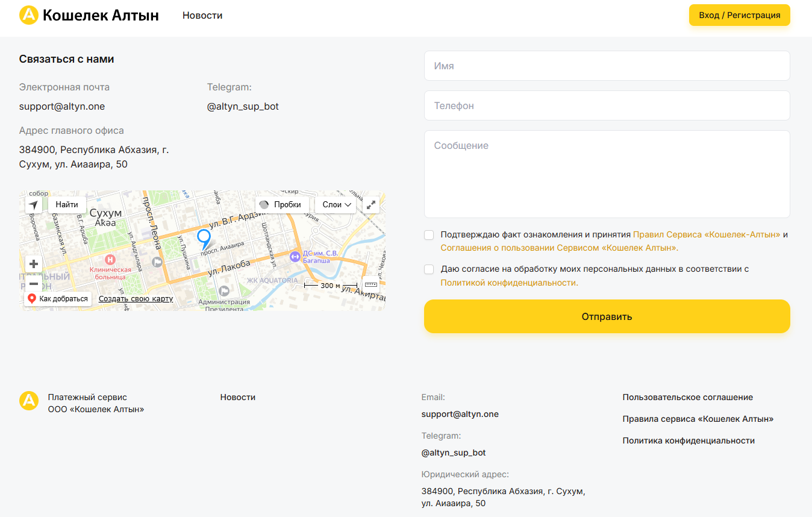The image size is (812, 517).
Task: Open "Новости" from the top navigation
Action: (202, 15)
